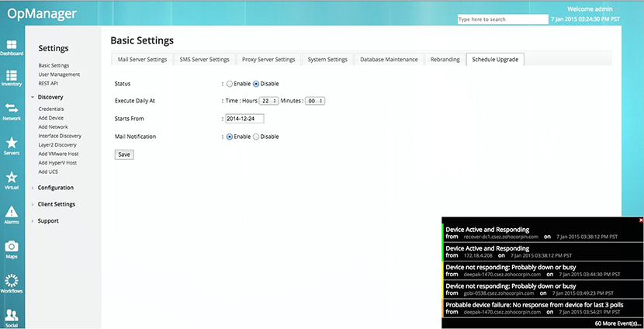Switch to Proxy Server Settings tab
644x329 pixels.
click(268, 60)
